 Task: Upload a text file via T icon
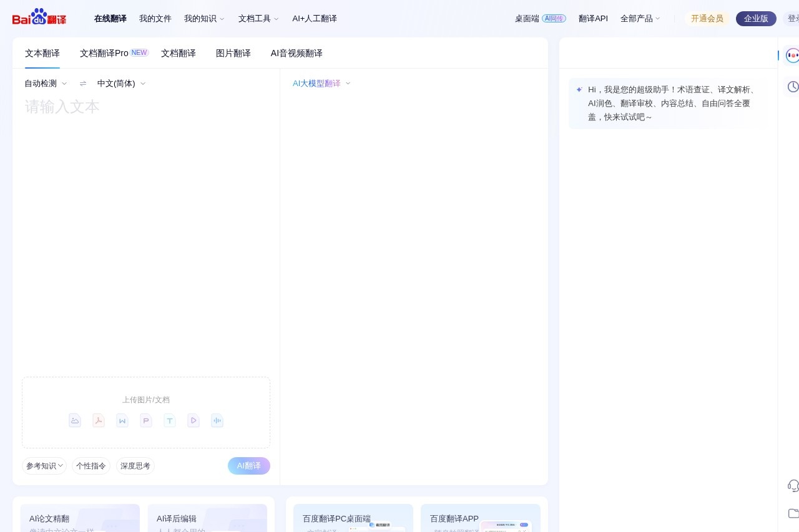(170, 420)
